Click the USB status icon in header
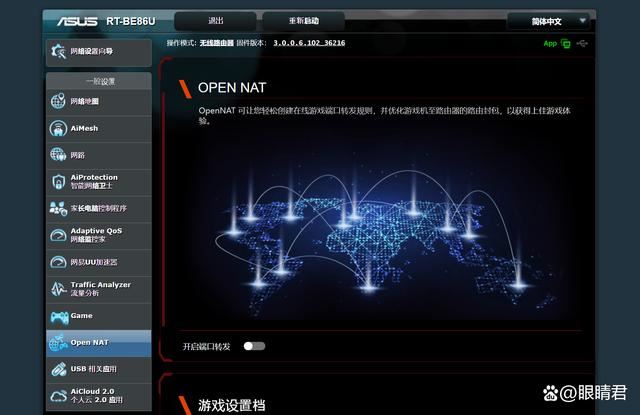The image size is (640, 415). pyautogui.click(x=582, y=44)
